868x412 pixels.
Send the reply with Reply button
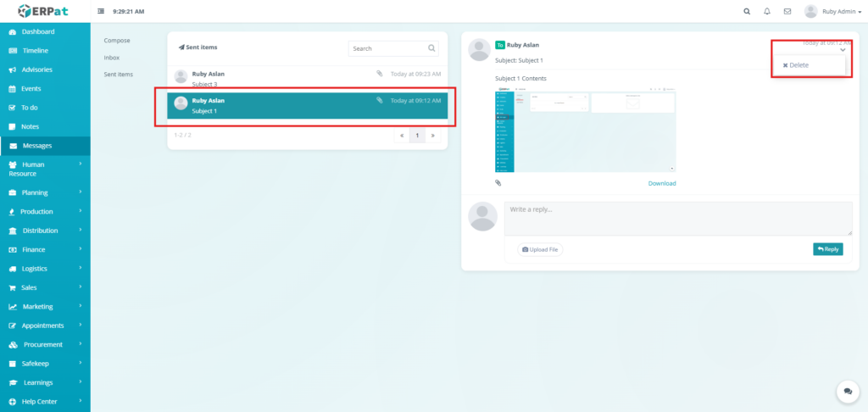point(828,249)
